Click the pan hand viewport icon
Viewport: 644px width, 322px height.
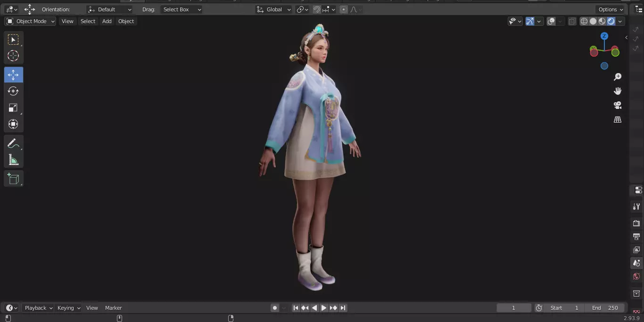[618, 91]
